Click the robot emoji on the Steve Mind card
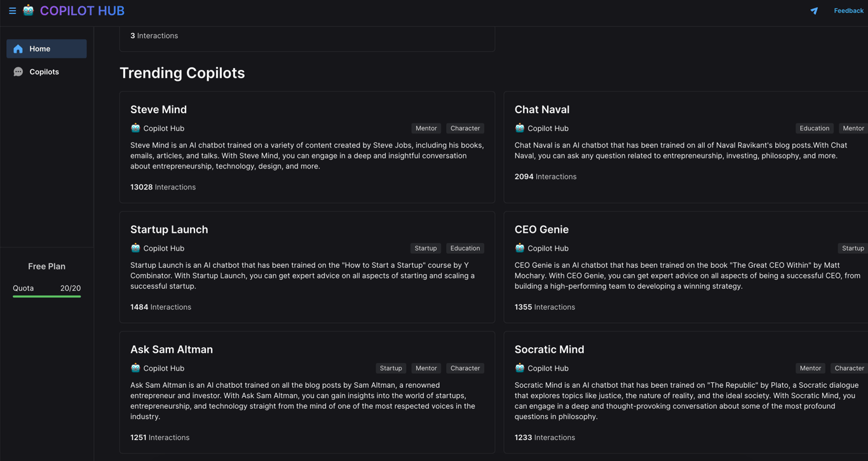 click(135, 128)
